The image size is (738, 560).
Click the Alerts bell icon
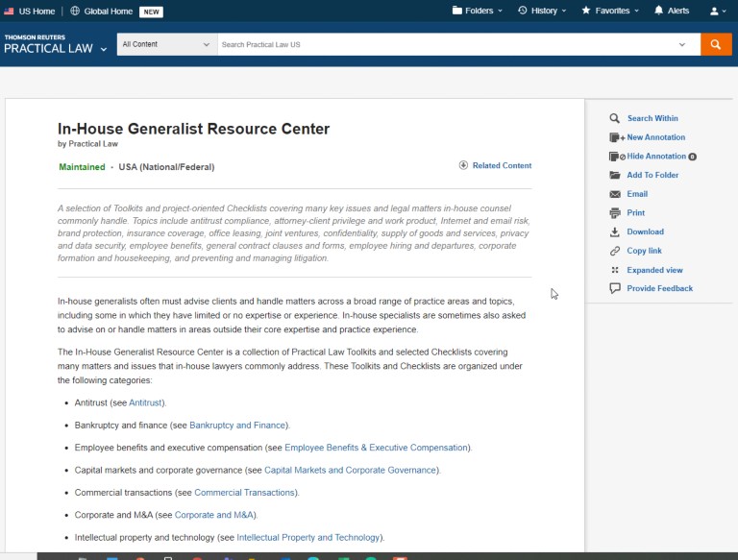[658, 11]
